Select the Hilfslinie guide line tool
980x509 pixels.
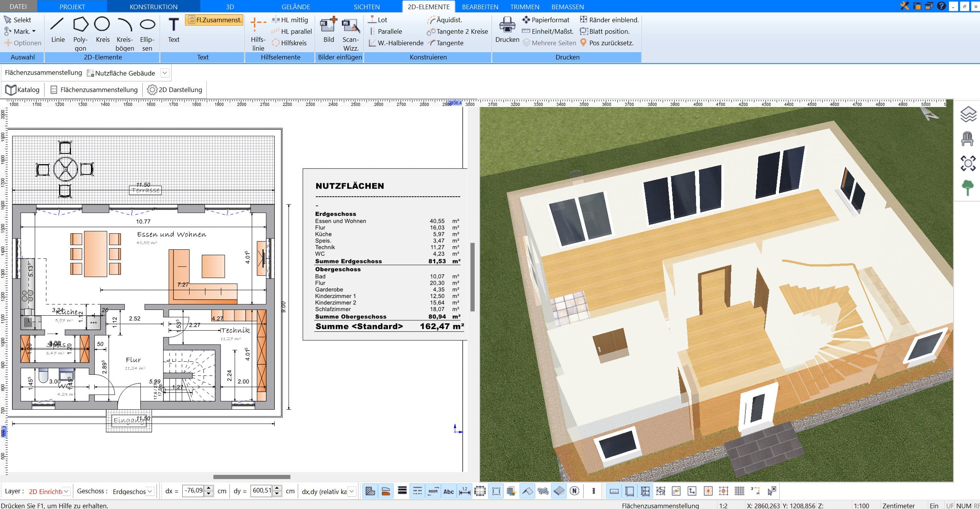click(x=258, y=34)
